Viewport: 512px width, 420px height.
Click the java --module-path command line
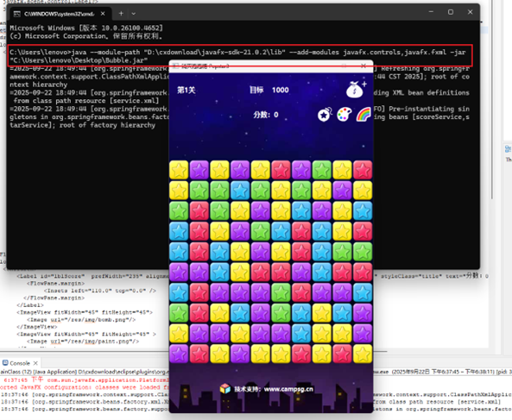click(237, 52)
